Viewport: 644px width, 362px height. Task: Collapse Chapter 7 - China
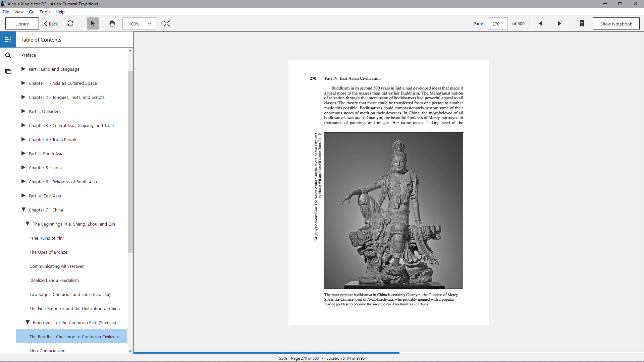tap(23, 209)
